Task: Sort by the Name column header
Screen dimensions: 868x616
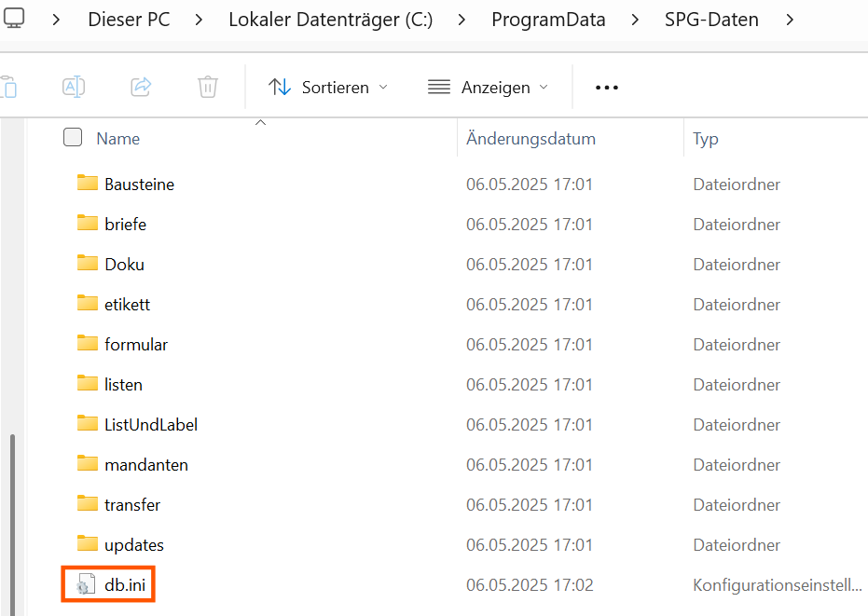Action: click(117, 138)
